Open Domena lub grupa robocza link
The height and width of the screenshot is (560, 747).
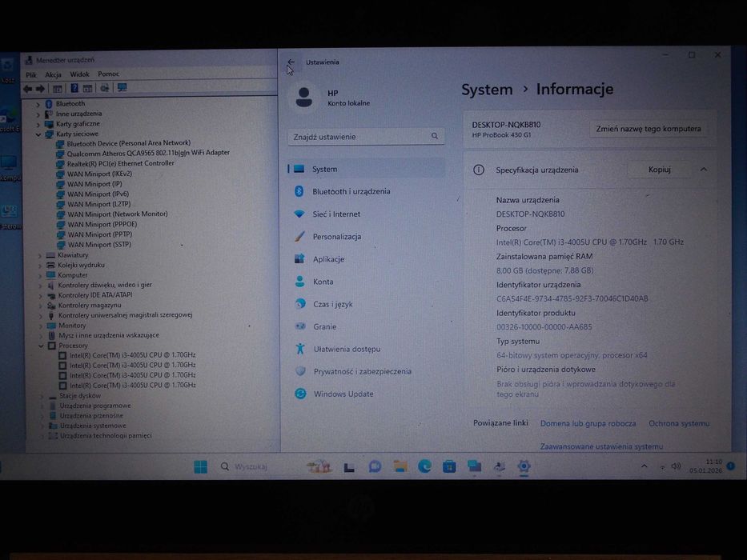pyautogui.click(x=588, y=423)
